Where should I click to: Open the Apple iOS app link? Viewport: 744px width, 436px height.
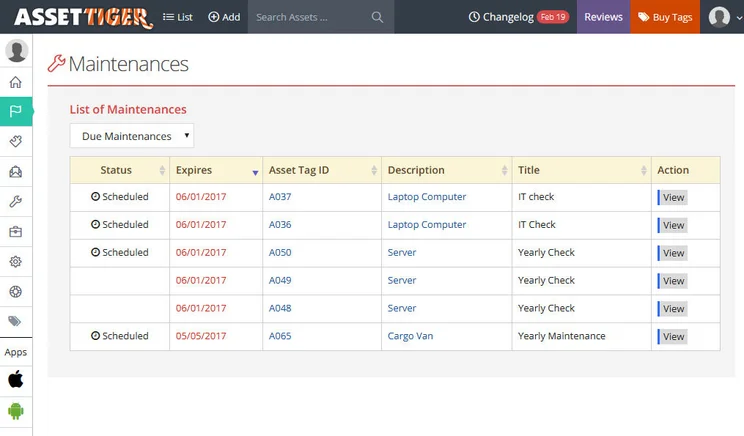(x=16, y=380)
